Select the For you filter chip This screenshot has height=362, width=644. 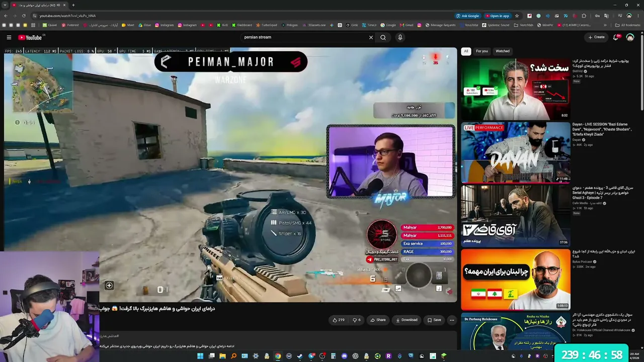click(x=482, y=51)
